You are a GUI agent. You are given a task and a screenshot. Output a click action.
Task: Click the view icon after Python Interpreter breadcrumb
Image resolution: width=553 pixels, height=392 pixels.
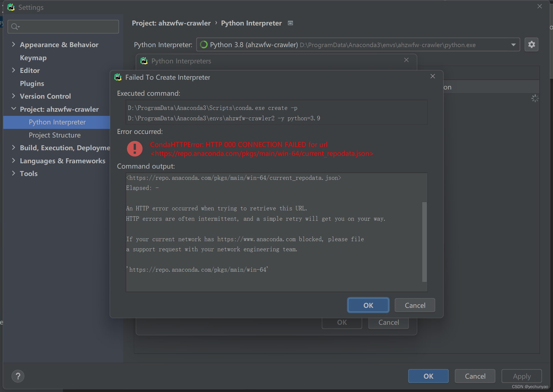(x=290, y=23)
